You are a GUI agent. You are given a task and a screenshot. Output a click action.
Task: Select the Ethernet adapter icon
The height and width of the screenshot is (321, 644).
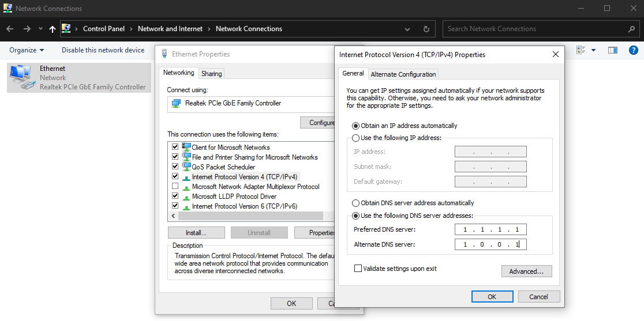21,77
